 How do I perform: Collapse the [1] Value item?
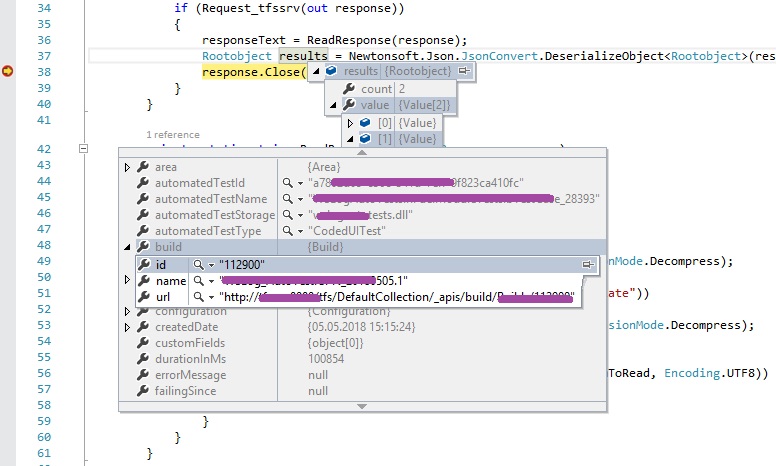pyautogui.click(x=350, y=139)
